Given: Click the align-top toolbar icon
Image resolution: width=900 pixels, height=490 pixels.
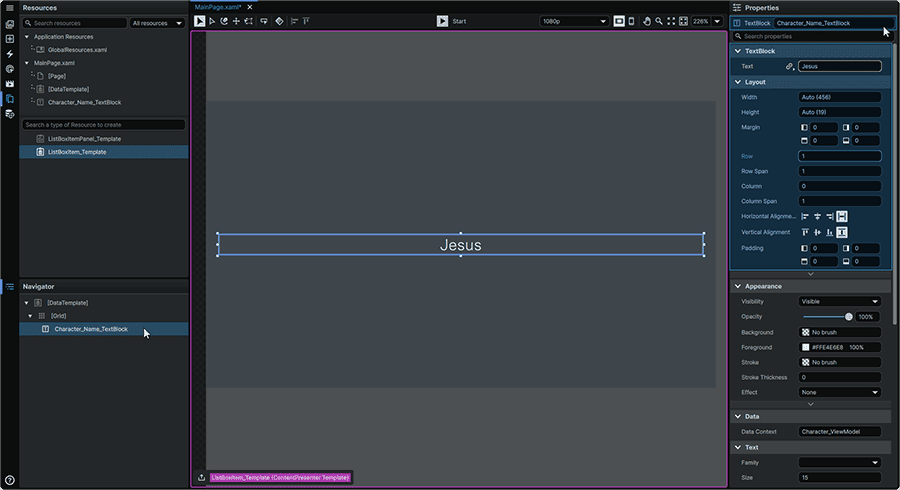Looking at the screenshot, I should 307,21.
